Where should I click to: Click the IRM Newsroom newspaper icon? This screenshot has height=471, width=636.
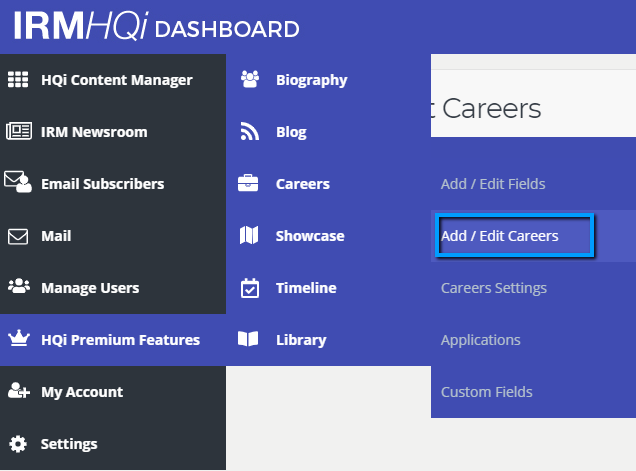pos(19,131)
